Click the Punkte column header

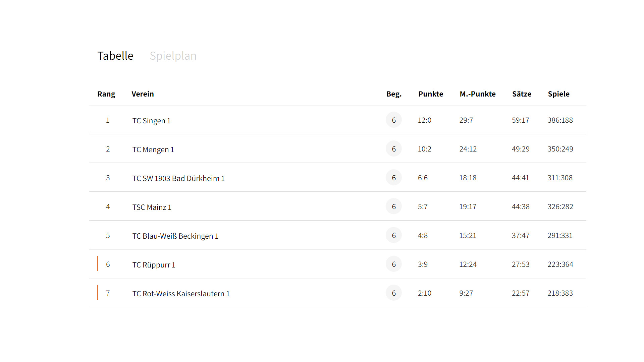[x=431, y=94]
